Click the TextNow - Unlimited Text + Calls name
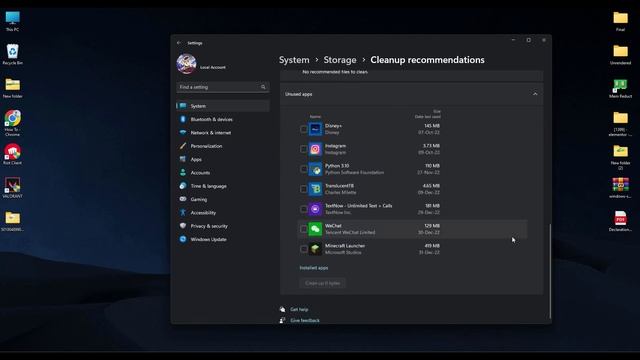Image resolution: width=640 pixels, height=360 pixels. tap(358, 206)
